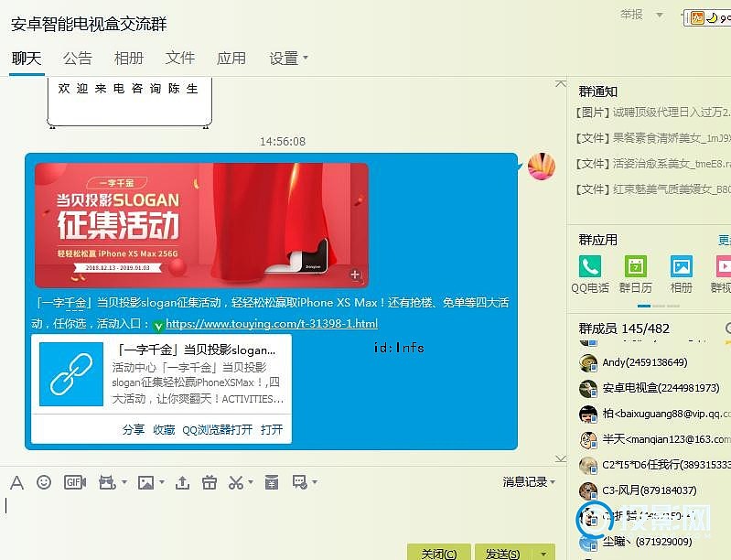Click the 发送(S) button
The image size is (731, 560).
tap(504, 553)
